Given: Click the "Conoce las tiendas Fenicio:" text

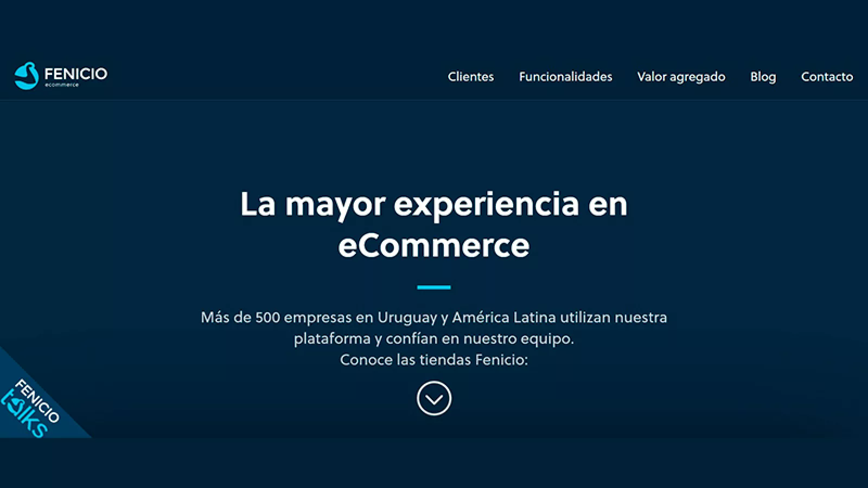Looking at the screenshot, I should (434, 359).
